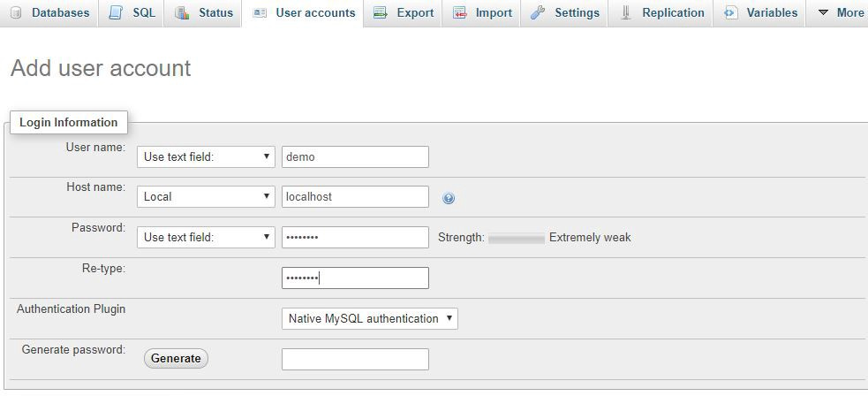Click the User accounts card icon

click(x=260, y=13)
